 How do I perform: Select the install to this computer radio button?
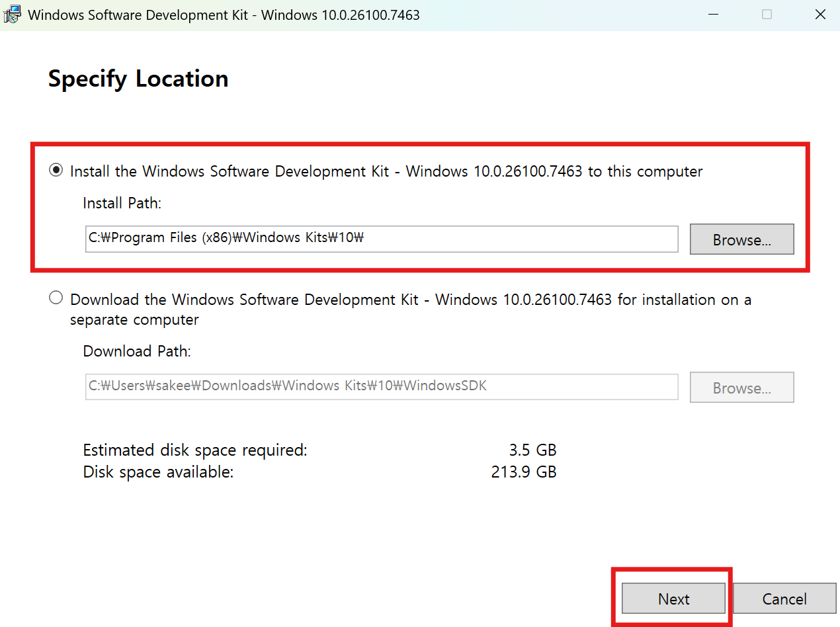[x=56, y=171]
